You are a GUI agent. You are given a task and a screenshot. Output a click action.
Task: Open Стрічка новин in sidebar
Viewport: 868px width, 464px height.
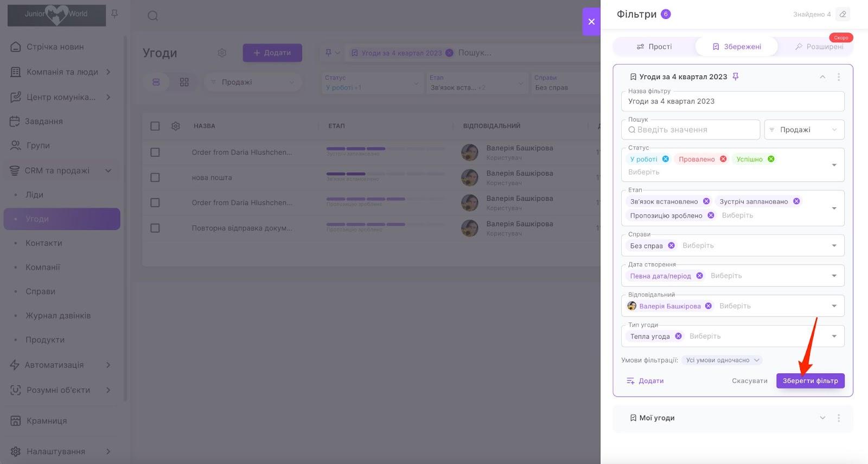pos(55,47)
